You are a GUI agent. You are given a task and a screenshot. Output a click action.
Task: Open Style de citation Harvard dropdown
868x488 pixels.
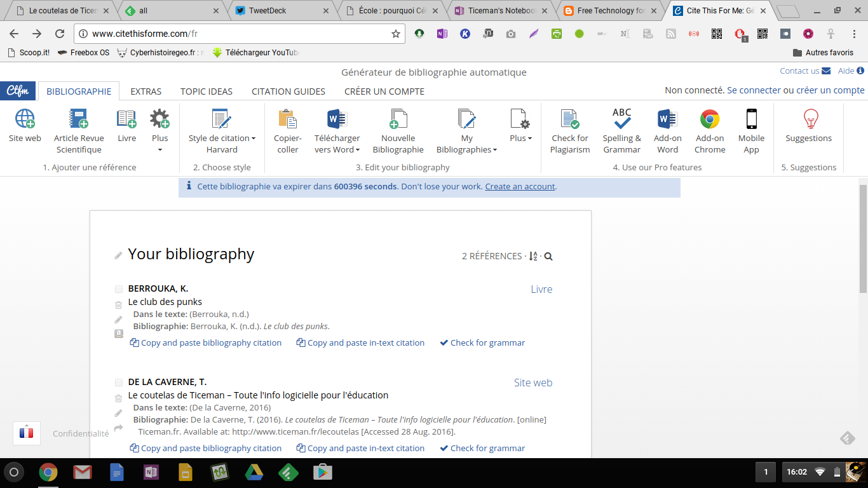[222, 132]
